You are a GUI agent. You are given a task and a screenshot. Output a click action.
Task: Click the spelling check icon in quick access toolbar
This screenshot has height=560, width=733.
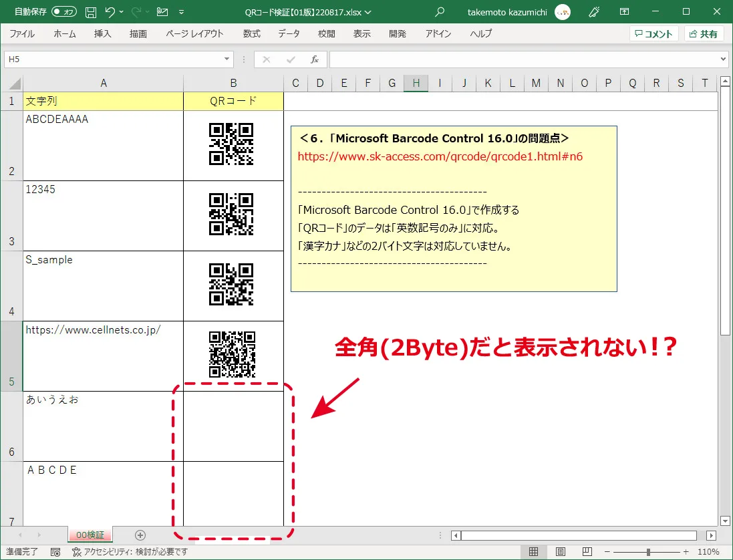tap(162, 12)
